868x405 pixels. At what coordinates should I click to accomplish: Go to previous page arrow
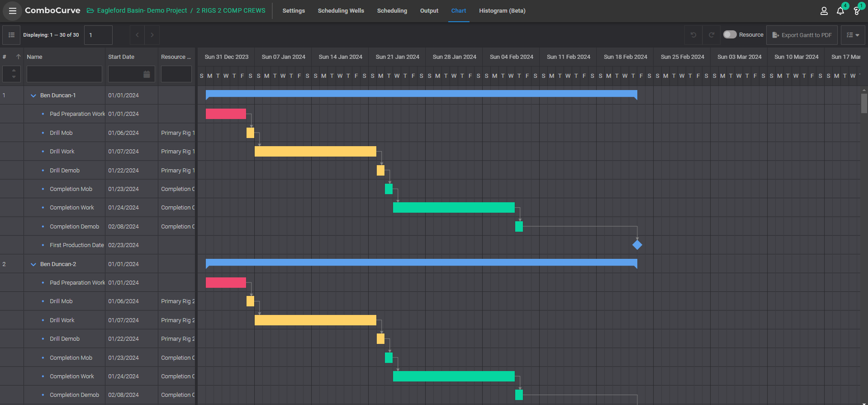[137, 35]
